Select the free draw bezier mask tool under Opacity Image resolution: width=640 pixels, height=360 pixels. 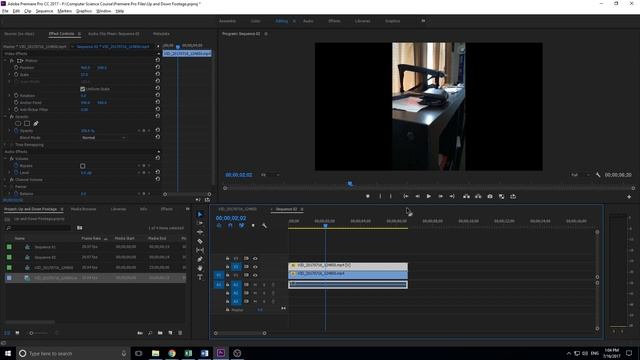(x=36, y=123)
